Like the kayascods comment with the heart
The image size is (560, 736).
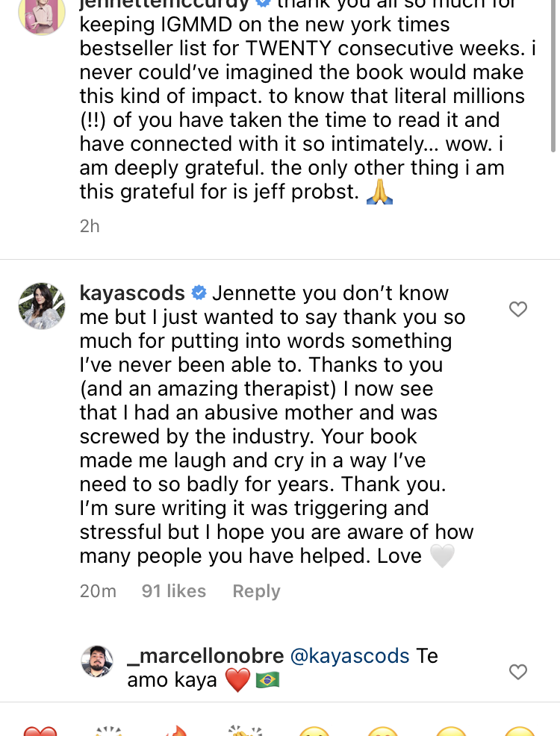click(517, 309)
